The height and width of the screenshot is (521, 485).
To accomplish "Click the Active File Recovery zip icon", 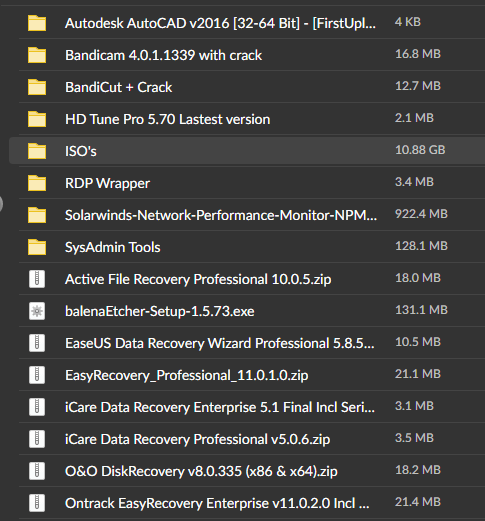I will click(37, 279).
